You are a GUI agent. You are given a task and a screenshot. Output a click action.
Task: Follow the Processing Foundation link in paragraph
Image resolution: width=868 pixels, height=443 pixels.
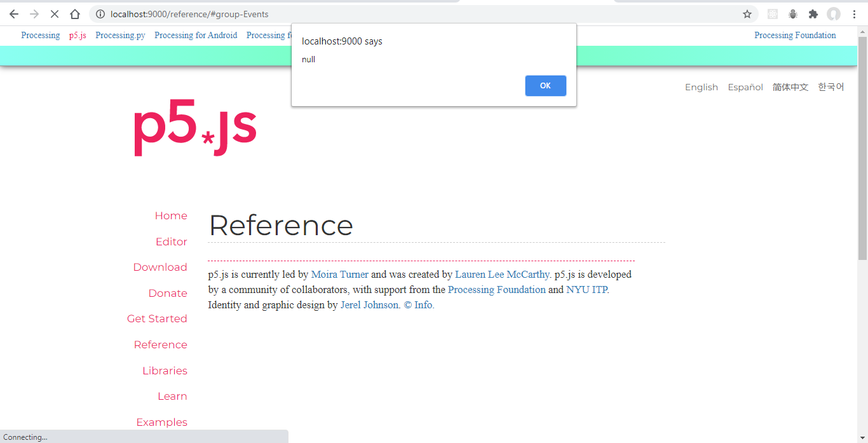(x=497, y=290)
